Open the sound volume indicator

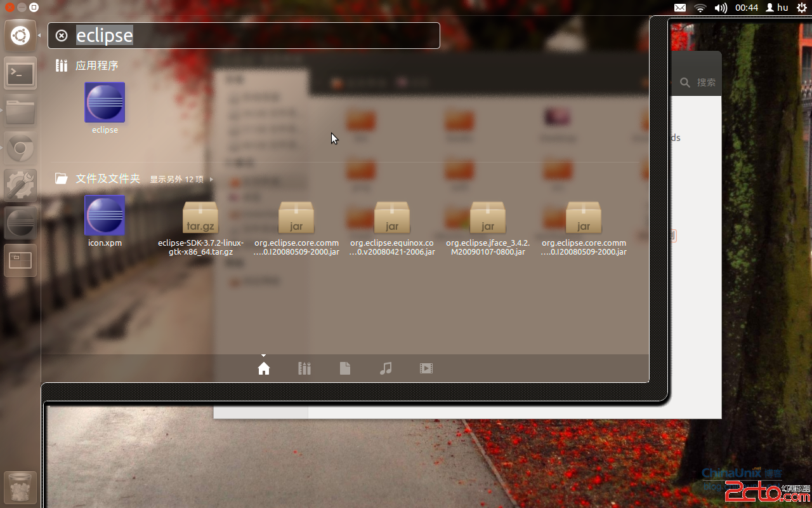(x=721, y=8)
